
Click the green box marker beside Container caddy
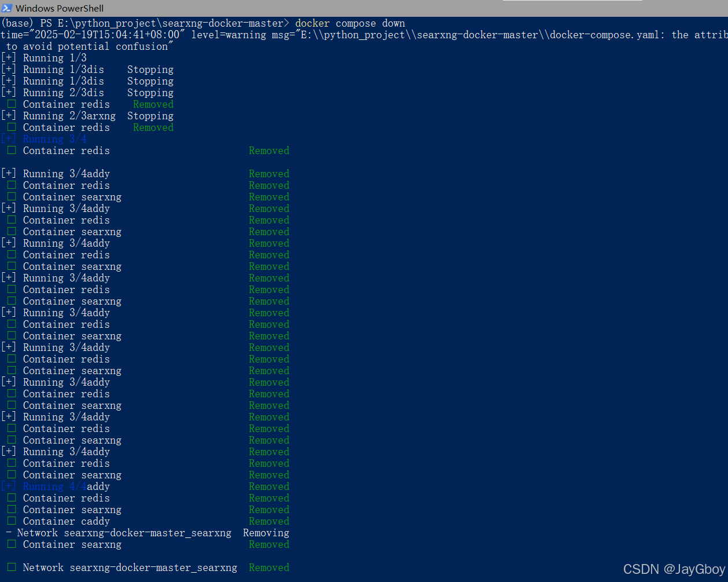point(12,521)
